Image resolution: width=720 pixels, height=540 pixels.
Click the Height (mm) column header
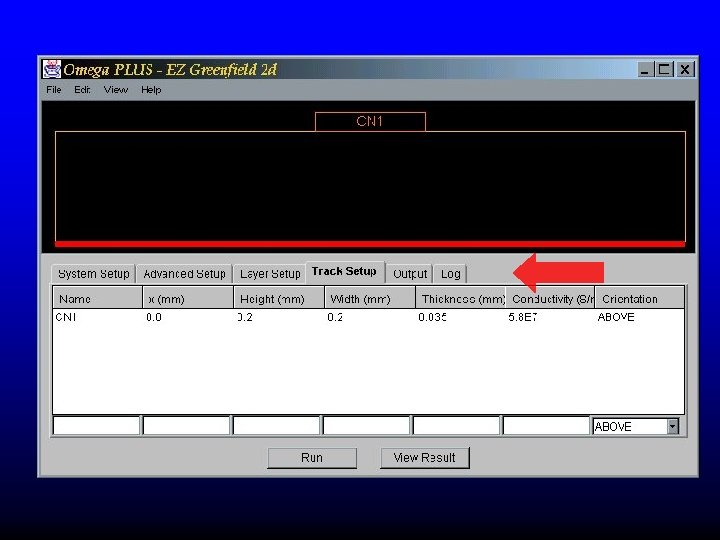279,299
